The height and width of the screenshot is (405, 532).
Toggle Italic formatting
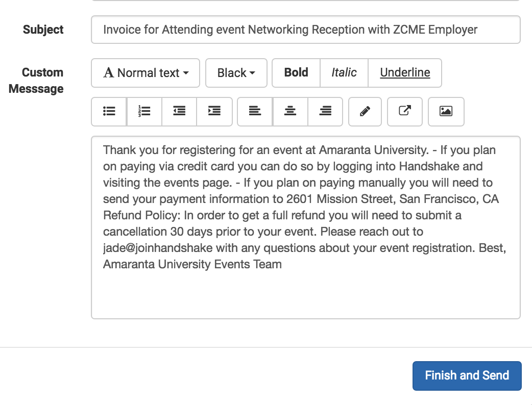point(344,73)
